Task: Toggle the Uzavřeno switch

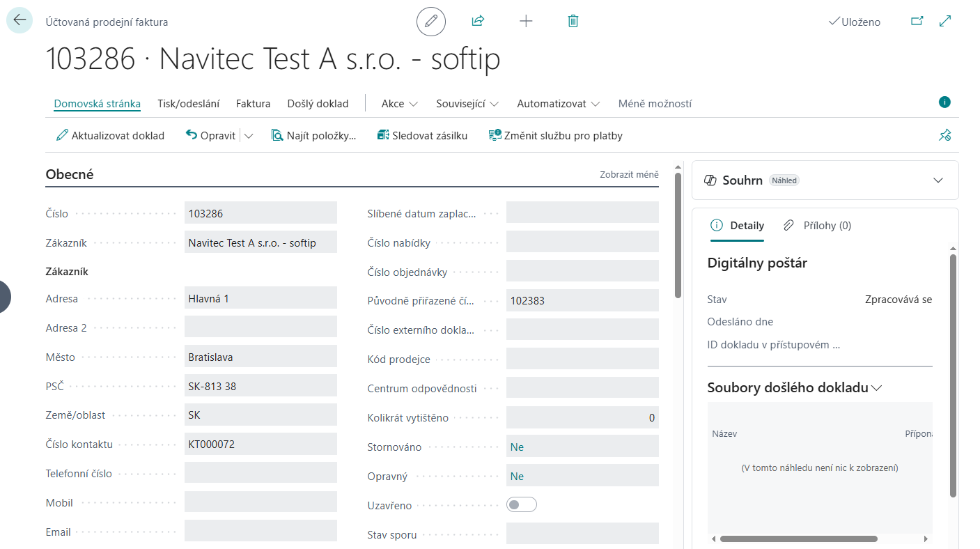Action: [x=522, y=505]
